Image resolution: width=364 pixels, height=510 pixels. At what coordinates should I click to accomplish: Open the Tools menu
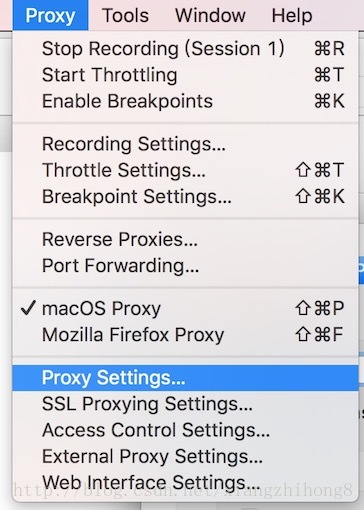[x=126, y=15]
